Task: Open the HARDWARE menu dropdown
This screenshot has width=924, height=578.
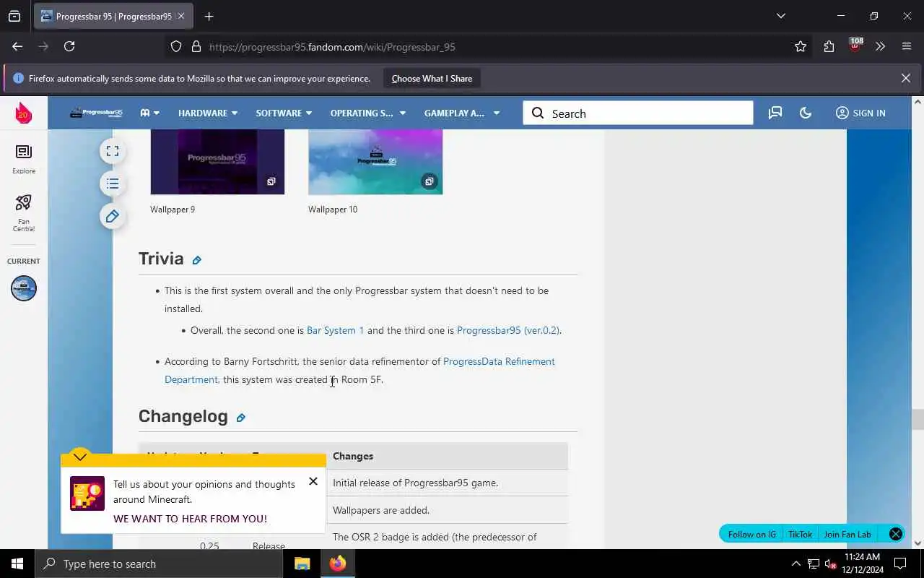Action: pyautogui.click(x=208, y=113)
